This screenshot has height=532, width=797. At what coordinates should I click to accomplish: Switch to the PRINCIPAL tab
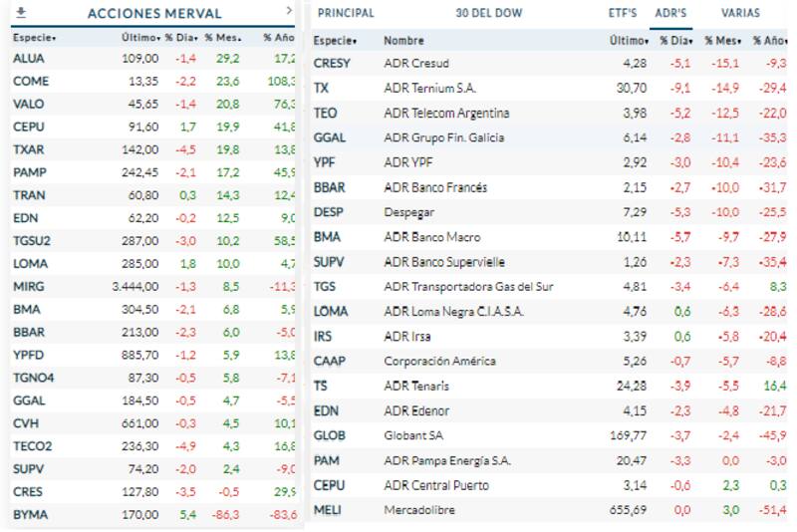pyautogui.click(x=346, y=13)
